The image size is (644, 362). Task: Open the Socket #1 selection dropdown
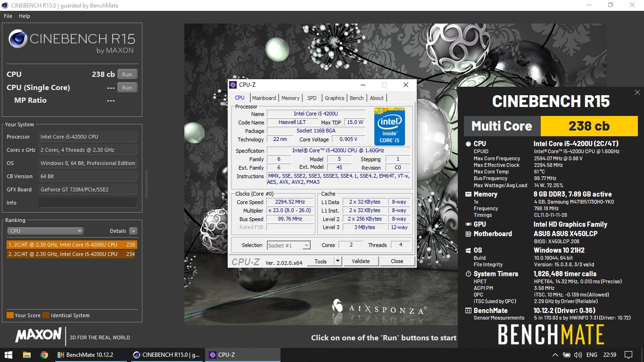tap(289, 245)
